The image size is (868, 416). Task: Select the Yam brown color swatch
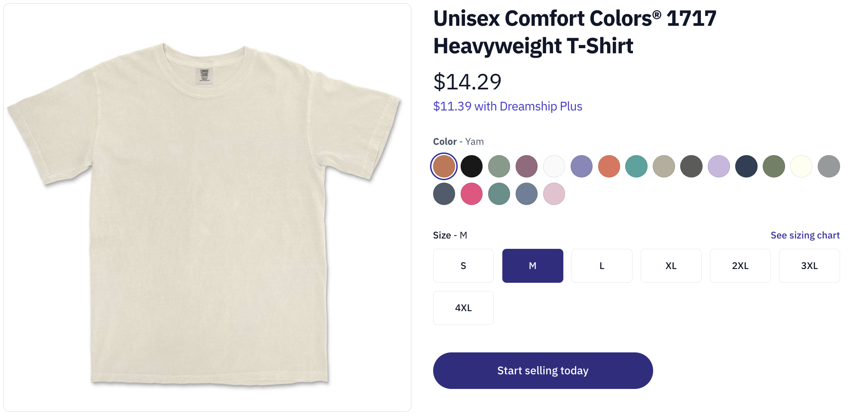(x=444, y=166)
